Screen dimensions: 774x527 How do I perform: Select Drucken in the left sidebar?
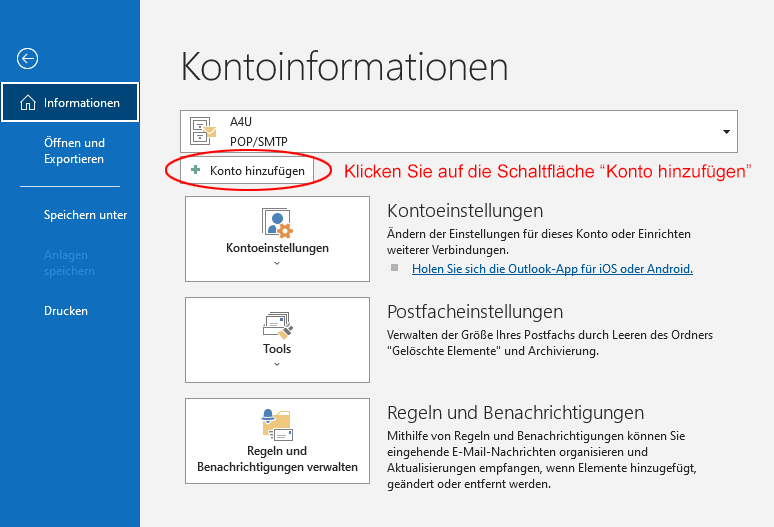click(66, 311)
